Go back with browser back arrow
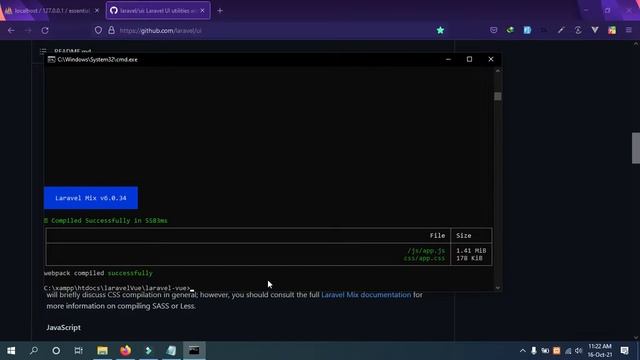640x360 pixels. (x=11, y=30)
